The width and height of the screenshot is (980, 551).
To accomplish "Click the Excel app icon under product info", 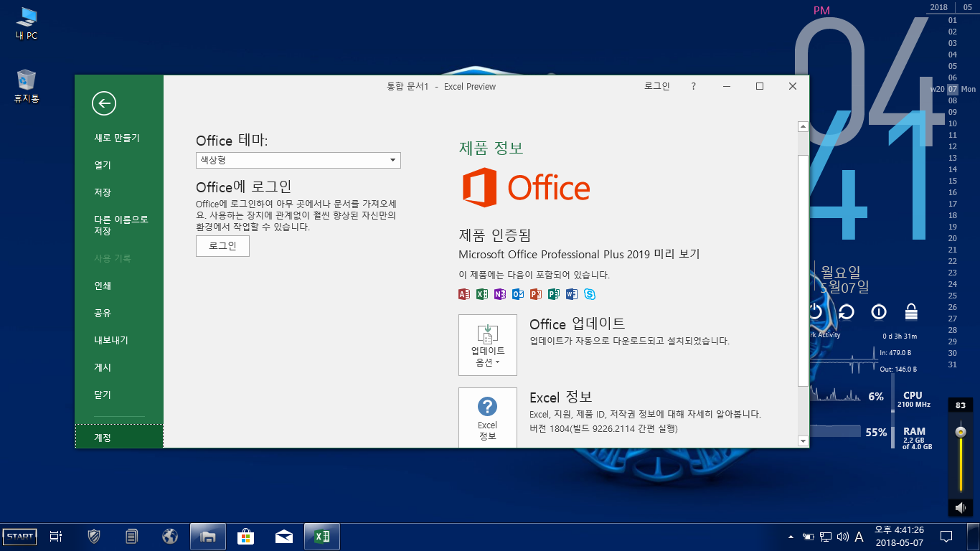I will pyautogui.click(x=482, y=294).
